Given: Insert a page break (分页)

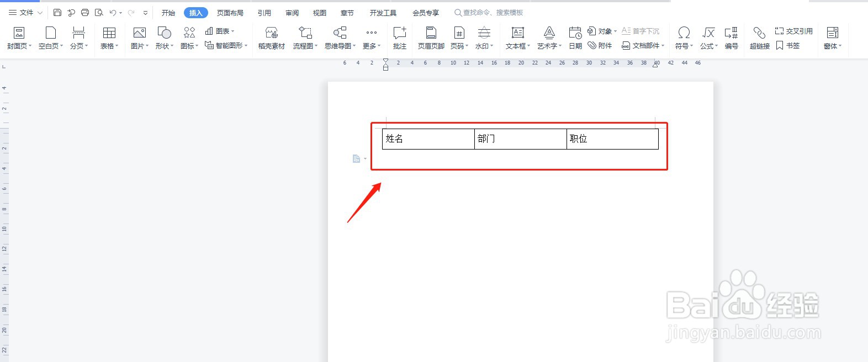Looking at the screenshot, I should click(x=79, y=38).
